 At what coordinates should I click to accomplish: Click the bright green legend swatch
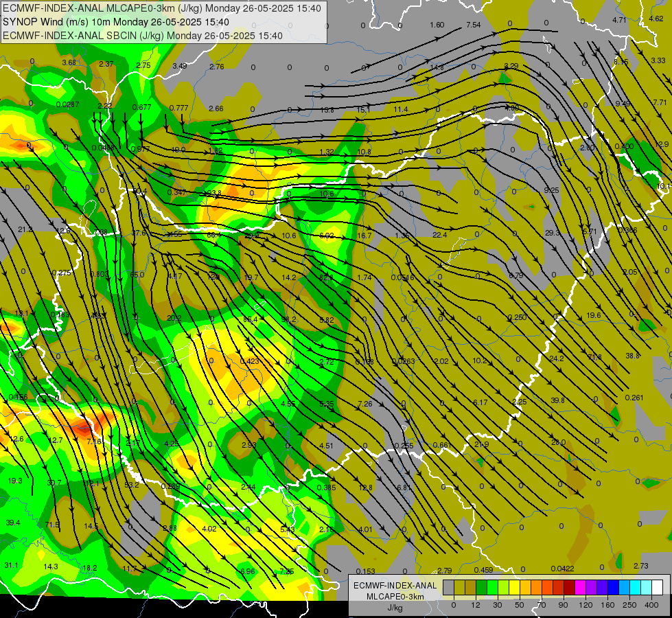493,587
